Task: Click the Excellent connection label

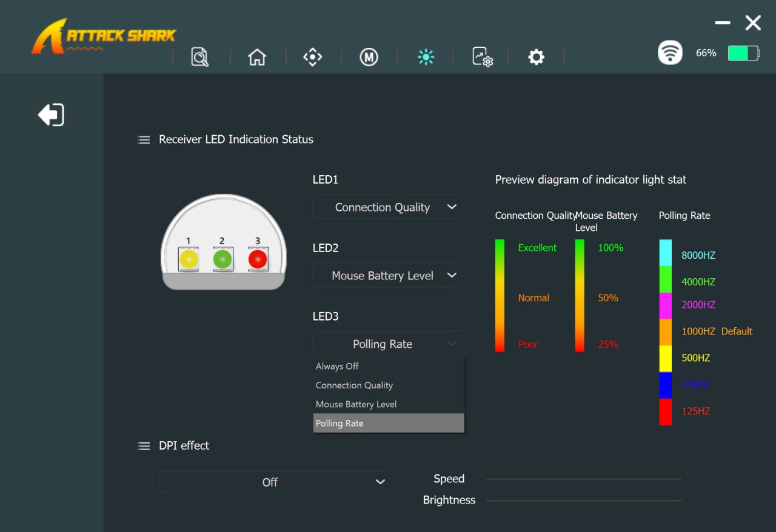Action: (x=537, y=248)
